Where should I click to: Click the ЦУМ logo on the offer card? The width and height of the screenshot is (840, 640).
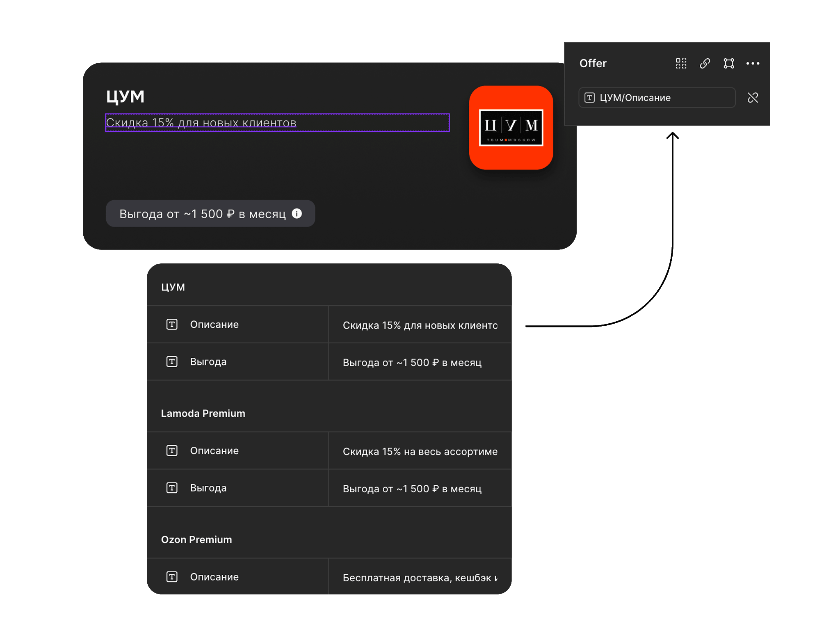(511, 128)
